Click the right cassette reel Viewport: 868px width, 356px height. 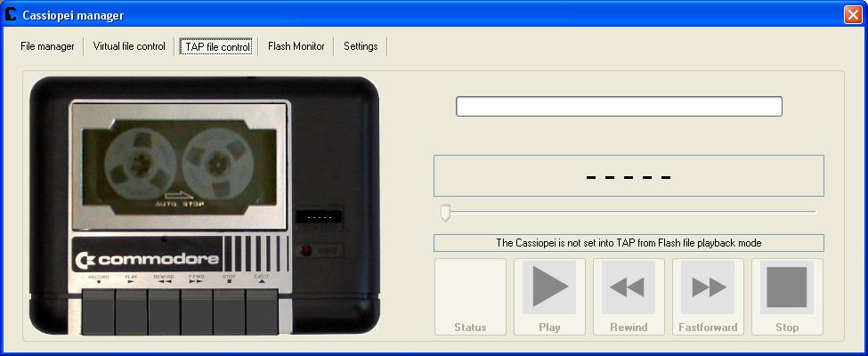point(217,165)
